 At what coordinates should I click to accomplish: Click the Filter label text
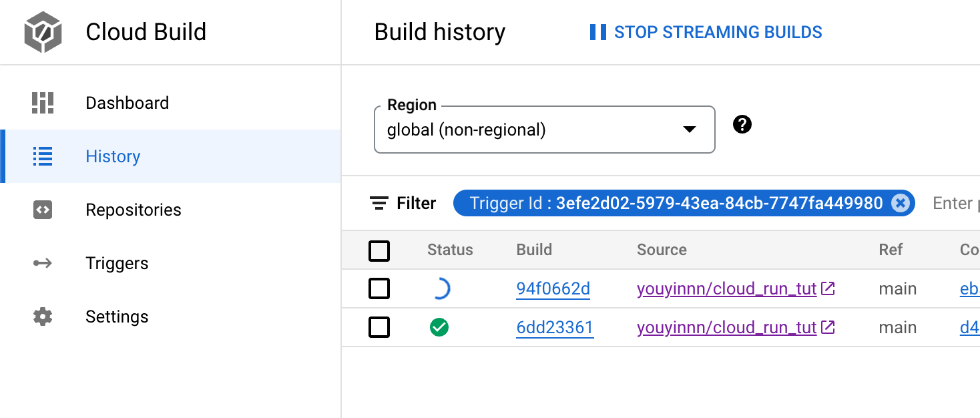point(417,203)
